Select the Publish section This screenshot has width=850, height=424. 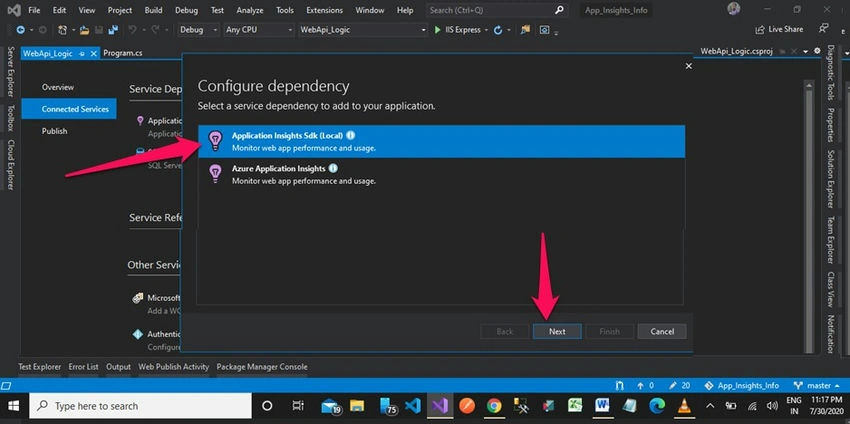point(55,131)
